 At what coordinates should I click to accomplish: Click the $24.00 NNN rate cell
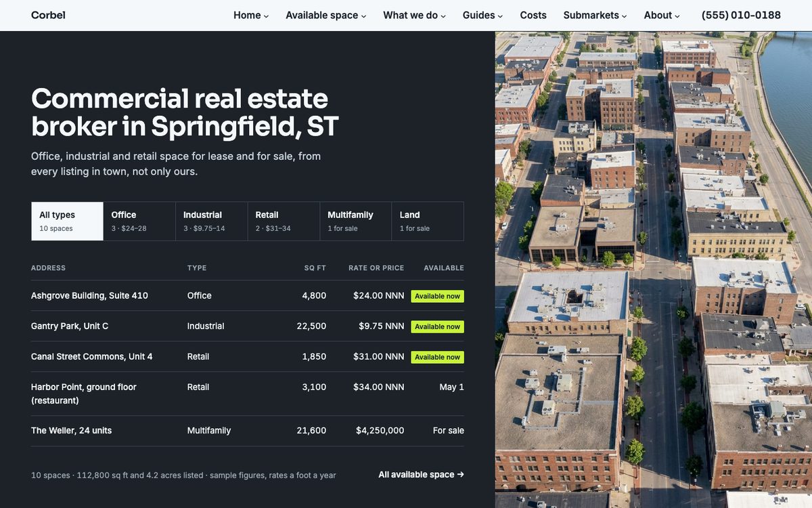click(x=379, y=295)
